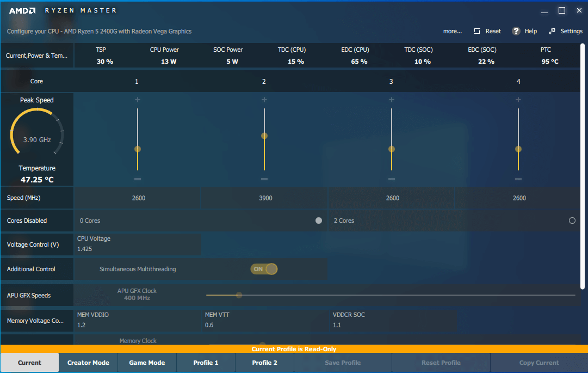Select the 0 Cores disabled radio button

point(318,221)
